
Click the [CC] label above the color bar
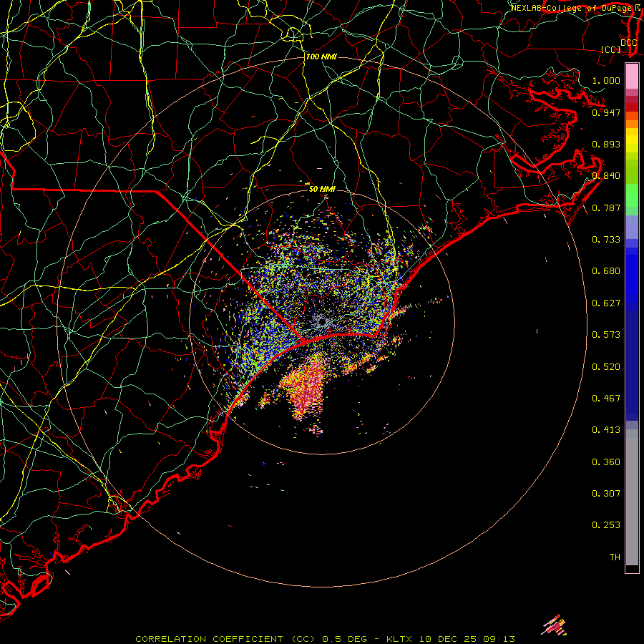611,50
